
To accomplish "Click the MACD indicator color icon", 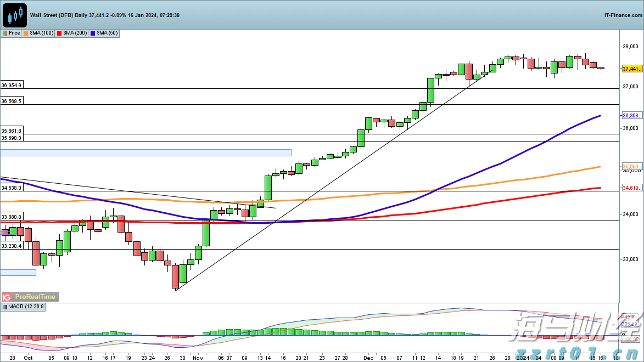I will pyautogui.click(x=5, y=307).
